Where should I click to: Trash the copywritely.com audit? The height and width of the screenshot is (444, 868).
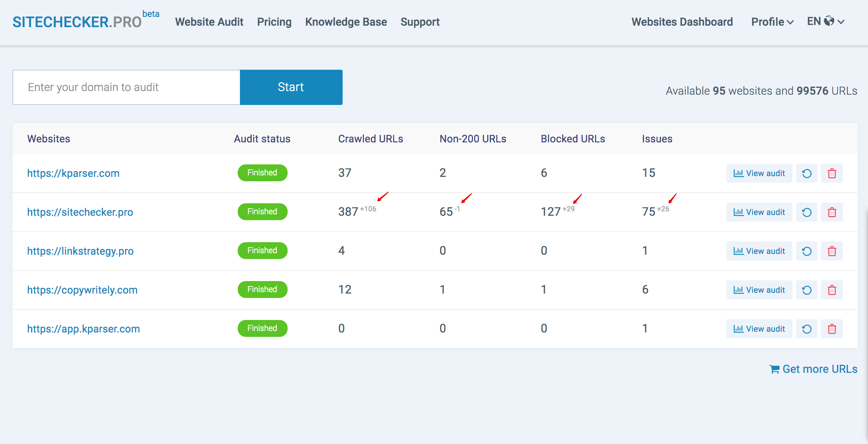(832, 290)
